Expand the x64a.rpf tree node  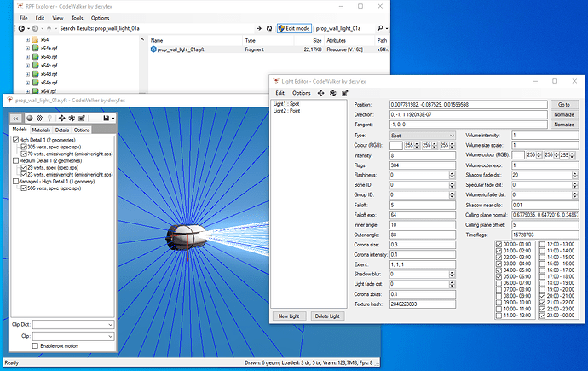click(x=27, y=49)
